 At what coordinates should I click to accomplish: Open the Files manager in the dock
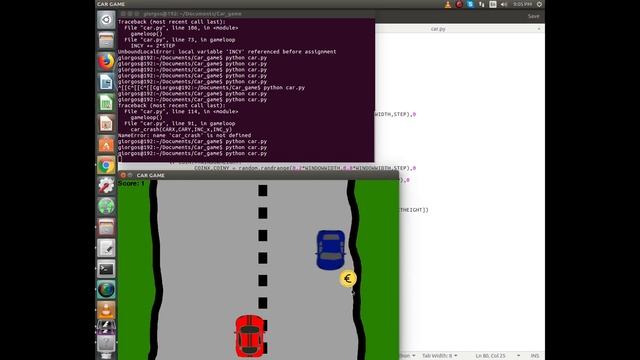[x=106, y=41]
